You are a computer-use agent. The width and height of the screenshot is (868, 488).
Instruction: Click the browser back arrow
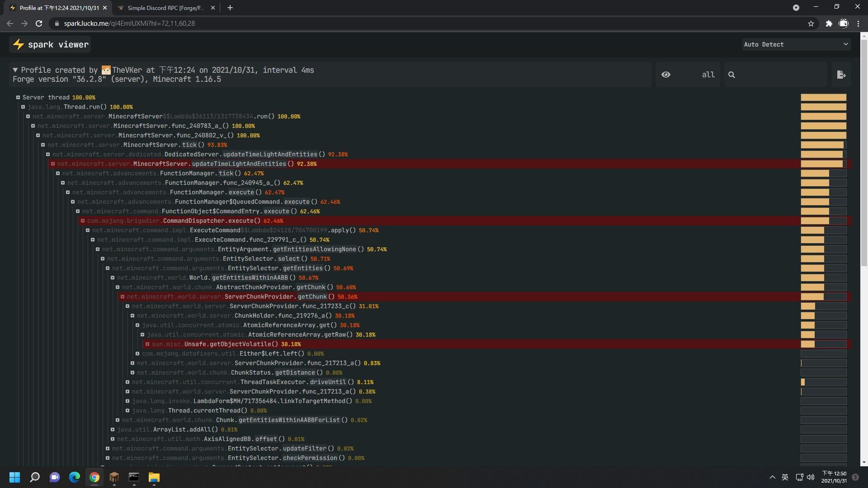[x=10, y=23]
